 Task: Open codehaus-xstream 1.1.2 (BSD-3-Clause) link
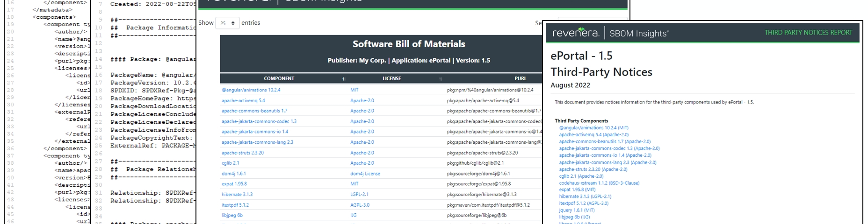coord(599,183)
